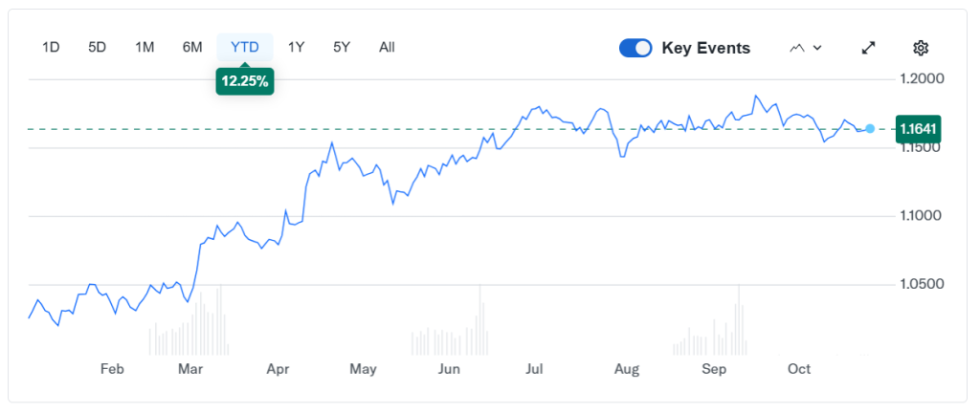The height and width of the screenshot is (413, 980).
Task: Click the 1.1641 current price label
Action: click(x=917, y=128)
